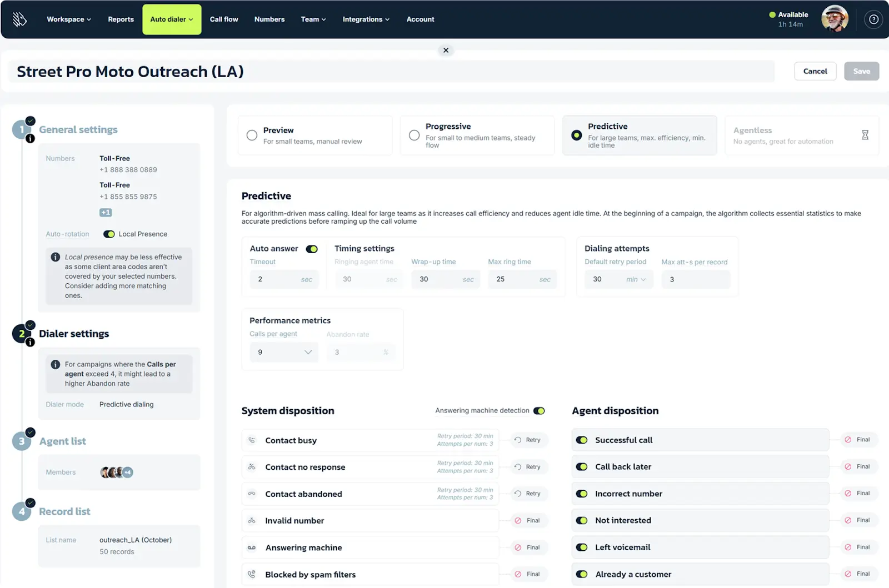Click the hourglass icon on the Agentless card
Screen dimensions: 889x588
(x=865, y=134)
